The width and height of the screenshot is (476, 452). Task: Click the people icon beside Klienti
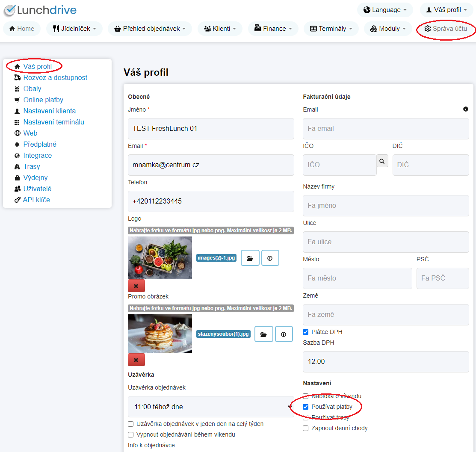click(207, 29)
